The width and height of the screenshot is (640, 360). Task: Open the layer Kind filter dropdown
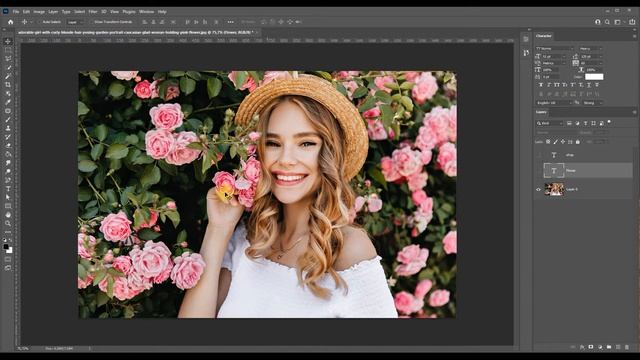click(549, 123)
